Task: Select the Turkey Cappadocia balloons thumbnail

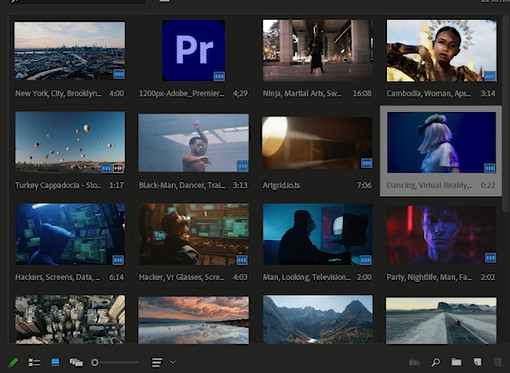Action: tap(70, 142)
